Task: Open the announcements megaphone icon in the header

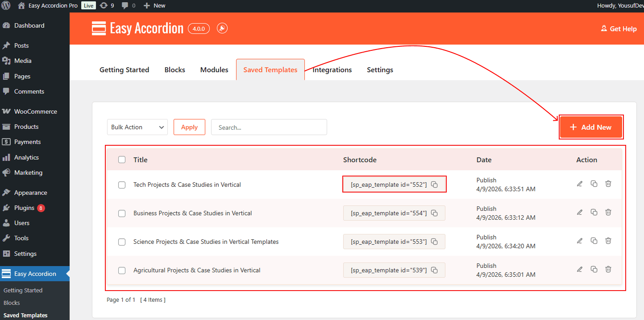Action: click(222, 28)
